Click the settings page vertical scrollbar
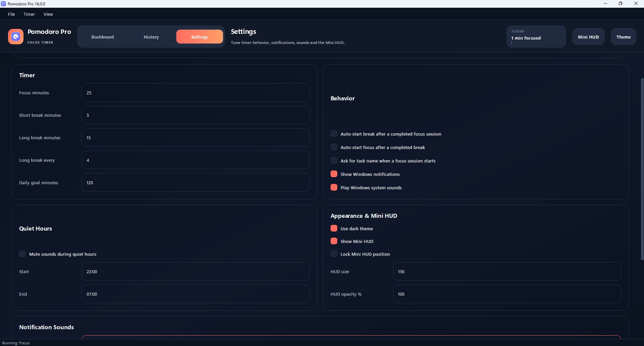 coord(642,169)
